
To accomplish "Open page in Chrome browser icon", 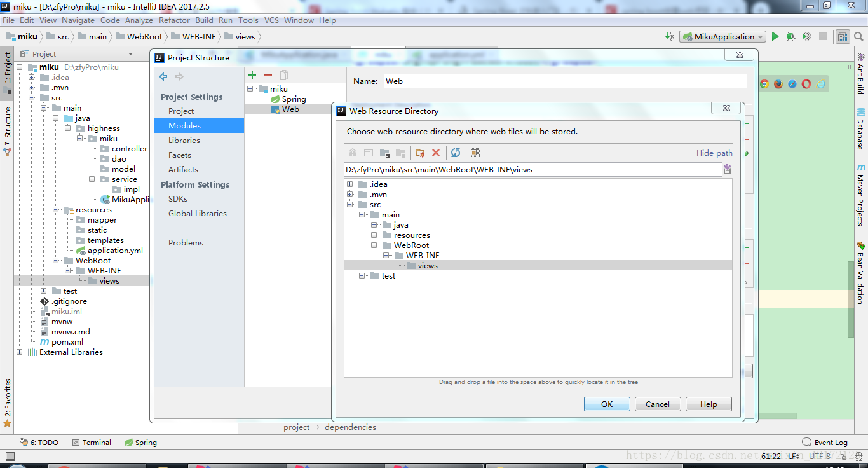I will click(764, 84).
